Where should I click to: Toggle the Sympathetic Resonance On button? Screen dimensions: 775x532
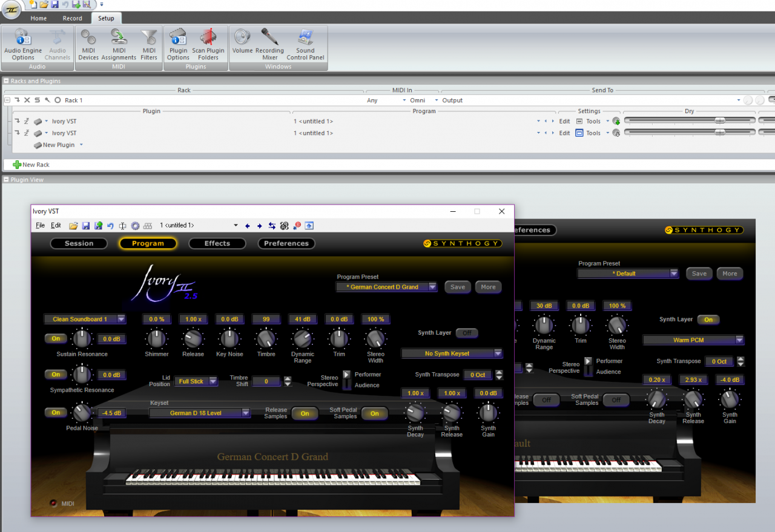click(56, 375)
